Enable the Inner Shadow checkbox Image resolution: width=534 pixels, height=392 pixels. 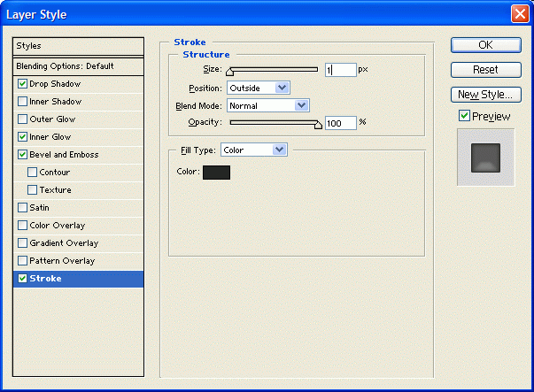(22, 102)
